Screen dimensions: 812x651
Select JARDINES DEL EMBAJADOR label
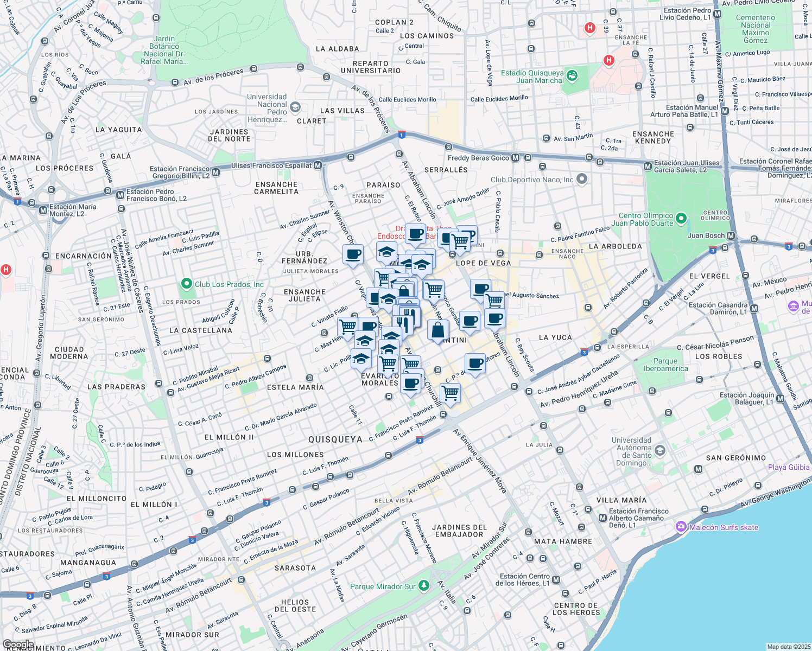point(459,531)
